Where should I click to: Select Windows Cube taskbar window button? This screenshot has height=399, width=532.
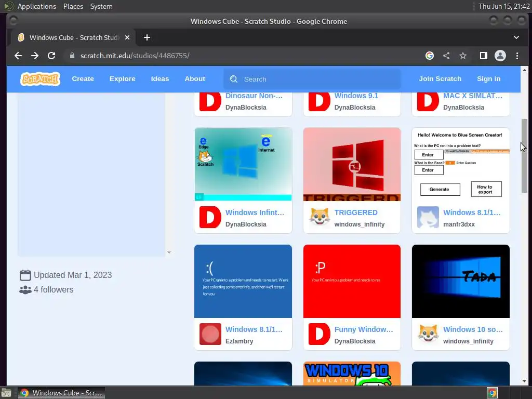(x=61, y=393)
